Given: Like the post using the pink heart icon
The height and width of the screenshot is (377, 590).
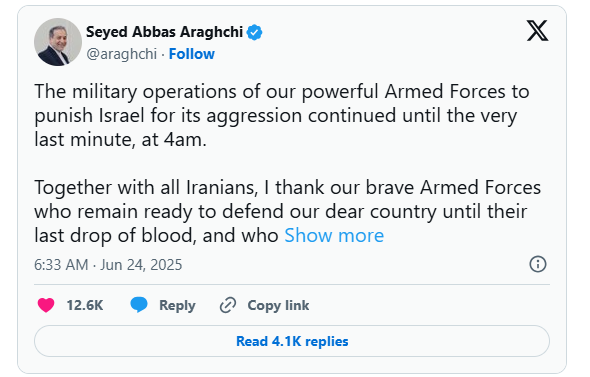Looking at the screenshot, I should coord(46,305).
